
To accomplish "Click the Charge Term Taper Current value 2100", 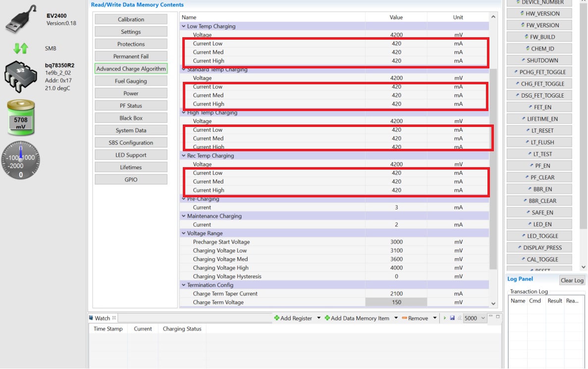I will (396, 294).
